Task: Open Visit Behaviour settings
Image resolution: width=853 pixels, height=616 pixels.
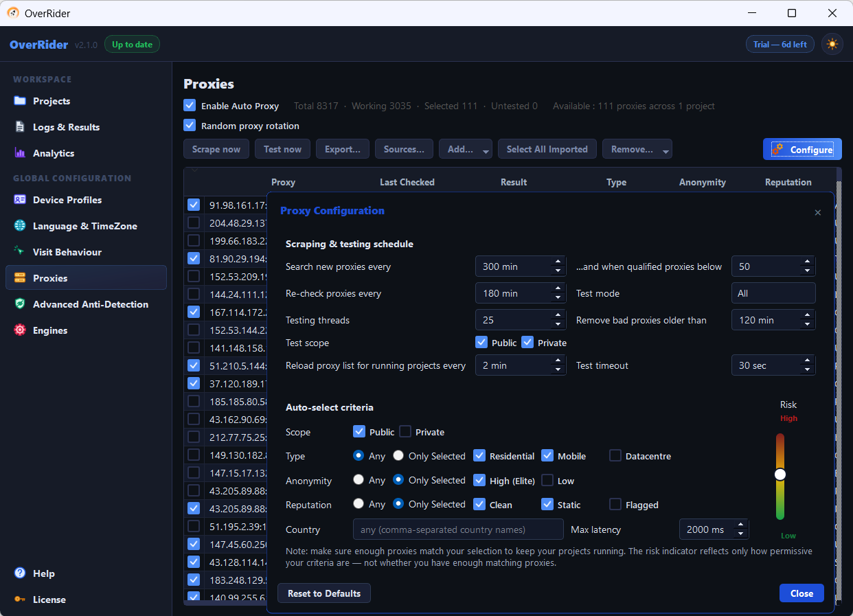Action: (x=86, y=252)
